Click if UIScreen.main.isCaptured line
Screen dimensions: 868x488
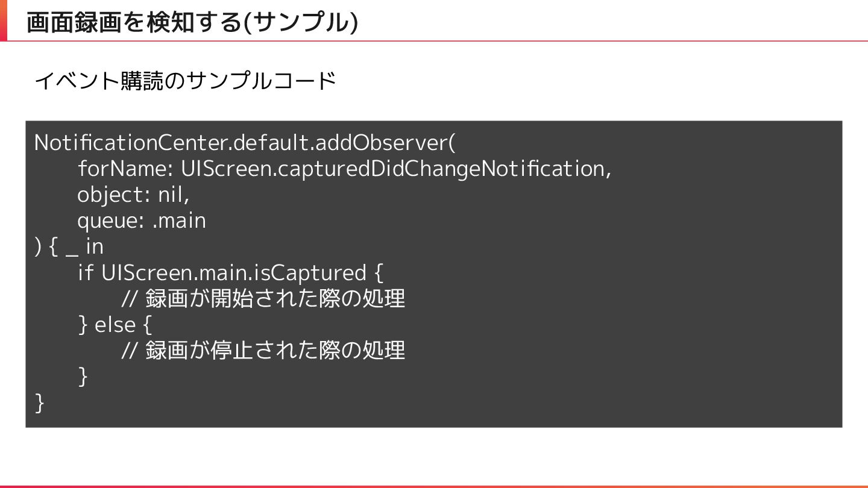[x=230, y=273]
